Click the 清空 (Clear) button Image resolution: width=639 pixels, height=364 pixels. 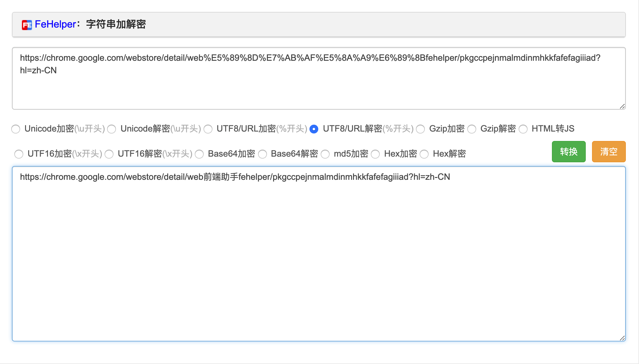pyautogui.click(x=608, y=151)
